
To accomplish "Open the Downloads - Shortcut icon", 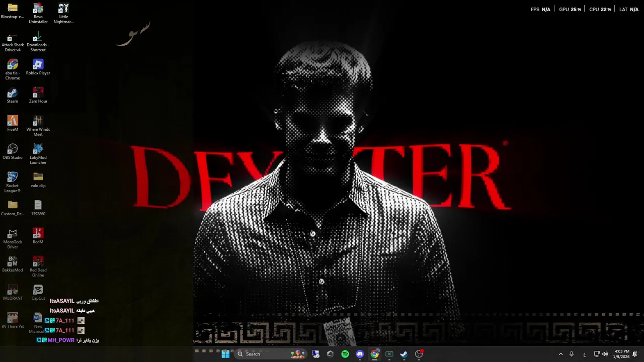I will (38, 42).
